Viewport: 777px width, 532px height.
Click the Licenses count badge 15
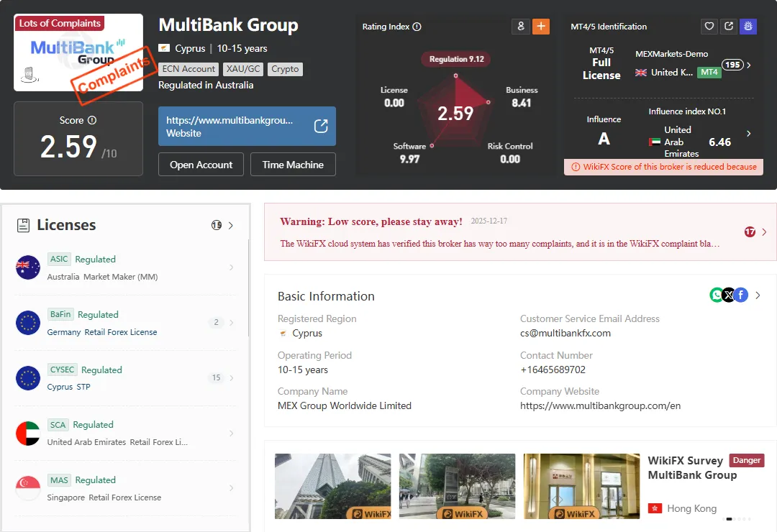(217, 226)
